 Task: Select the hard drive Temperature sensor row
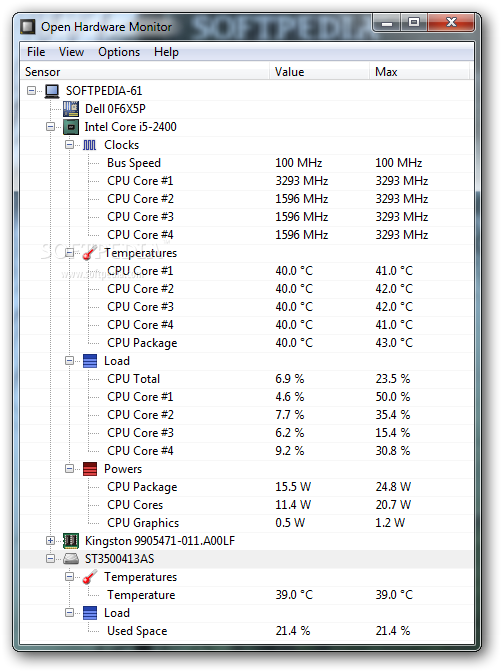pyautogui.click(x=247, y=595)
